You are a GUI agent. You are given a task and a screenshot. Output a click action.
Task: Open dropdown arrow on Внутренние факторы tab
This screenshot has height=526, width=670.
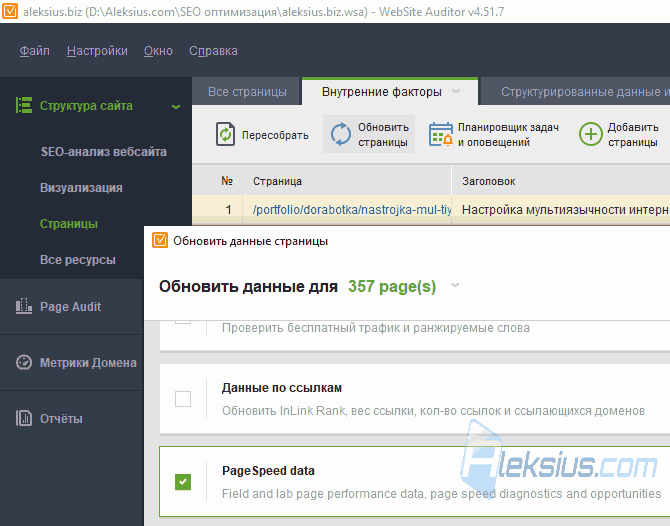pyautogui.click(x=456, y=91)
